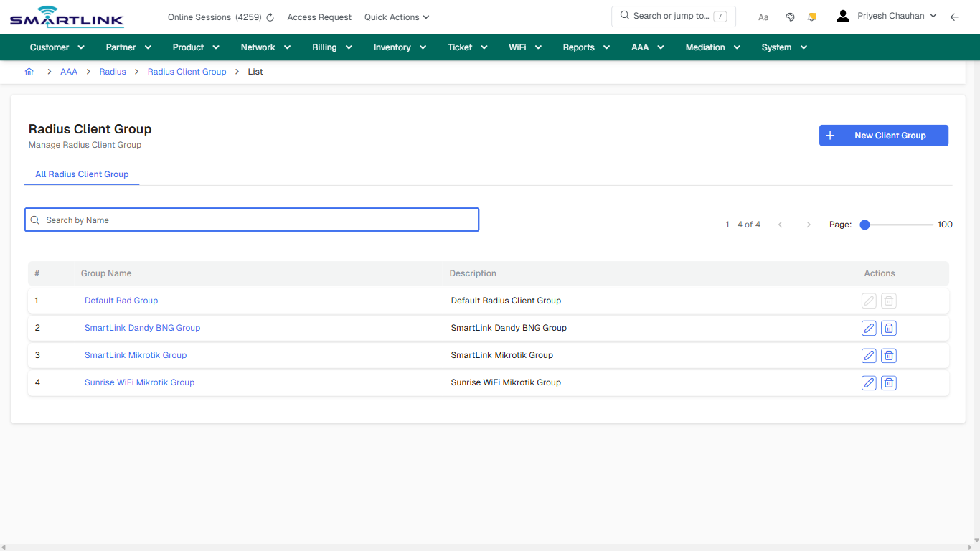Click the Search by Name field
The image size is (980, 551).
click(251, 220)
